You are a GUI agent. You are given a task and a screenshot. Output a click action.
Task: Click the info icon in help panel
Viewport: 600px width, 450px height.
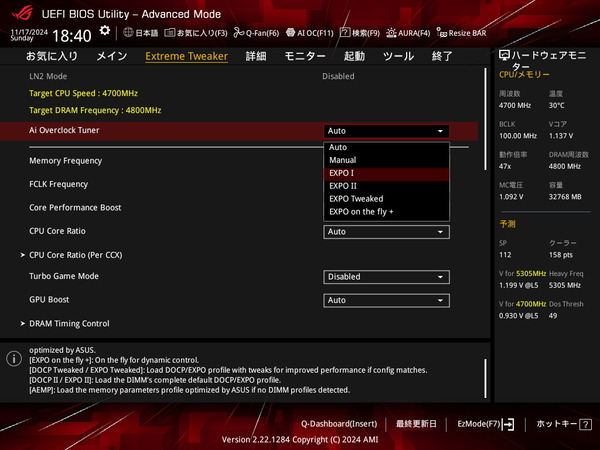coord(14,357)
